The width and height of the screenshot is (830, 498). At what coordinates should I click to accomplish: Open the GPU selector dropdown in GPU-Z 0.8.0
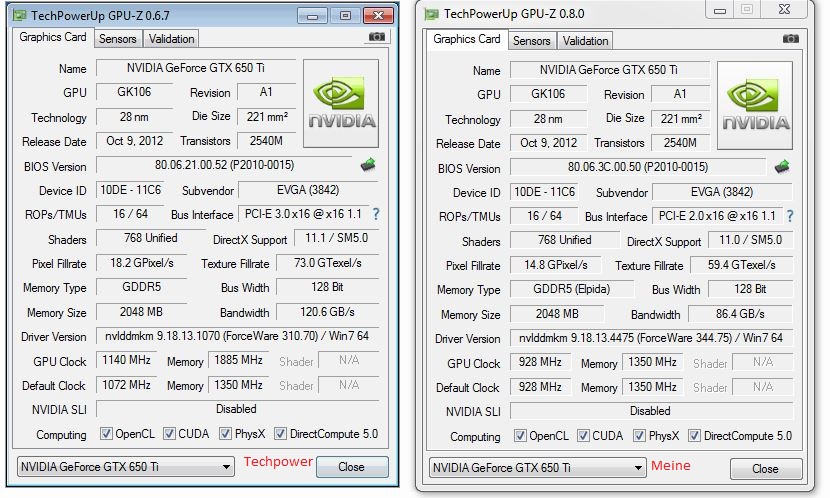[x=538, y=468]
